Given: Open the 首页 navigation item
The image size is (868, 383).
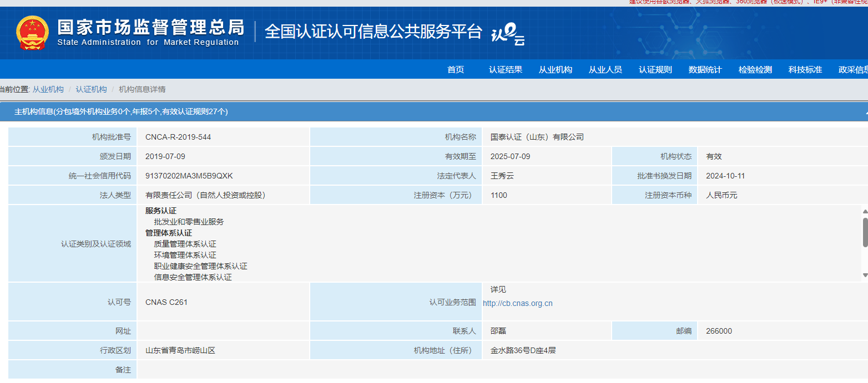Looking at the screenshot, I should coord(455,69).
